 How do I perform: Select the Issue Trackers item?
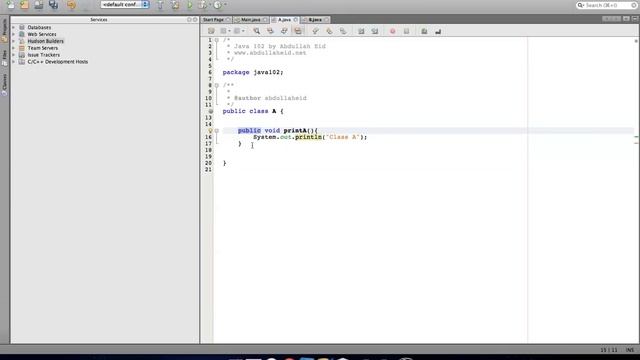pos(43,55)
